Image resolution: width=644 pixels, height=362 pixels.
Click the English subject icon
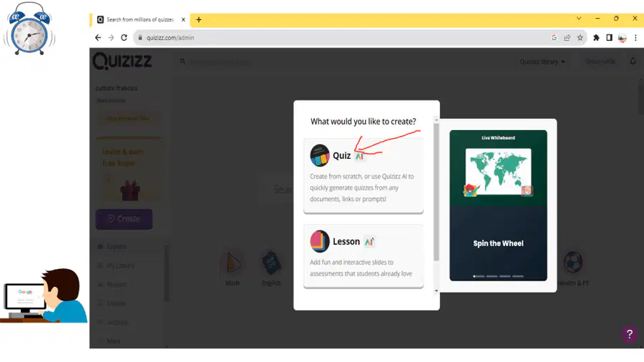271,263
